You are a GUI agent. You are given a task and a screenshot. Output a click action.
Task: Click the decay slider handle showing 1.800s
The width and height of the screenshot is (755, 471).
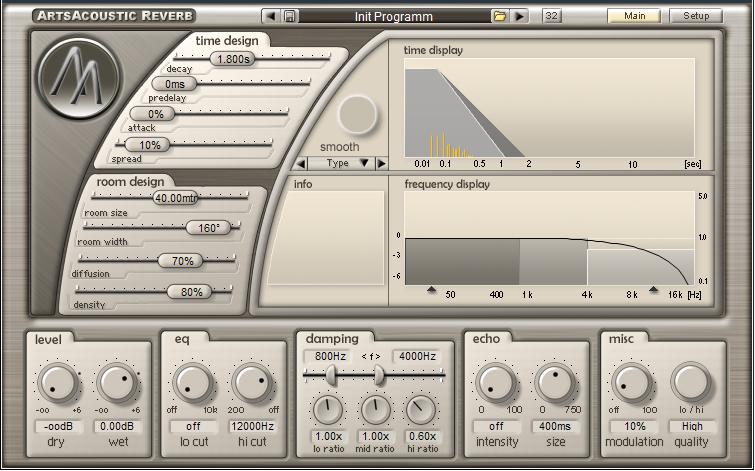click(x=232, y=59)
